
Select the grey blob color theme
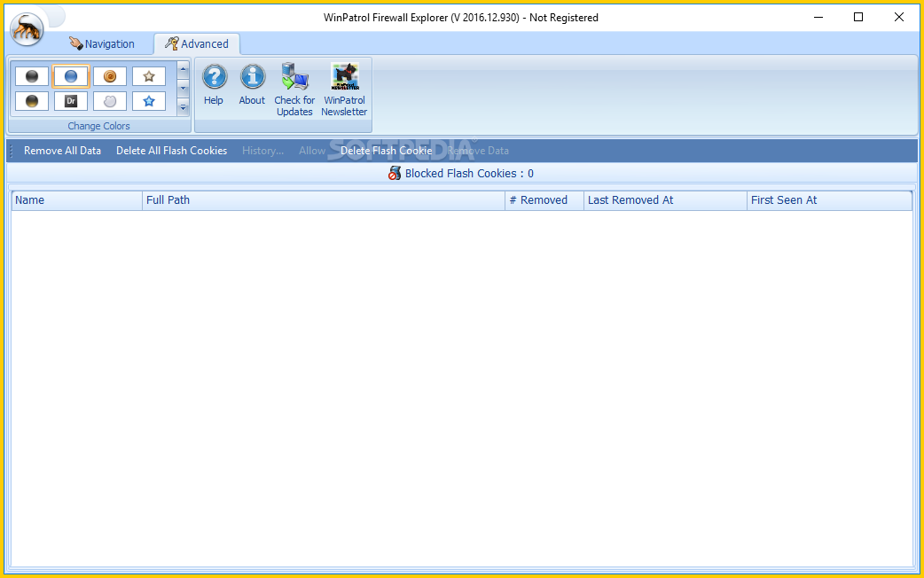click(110, 101)
